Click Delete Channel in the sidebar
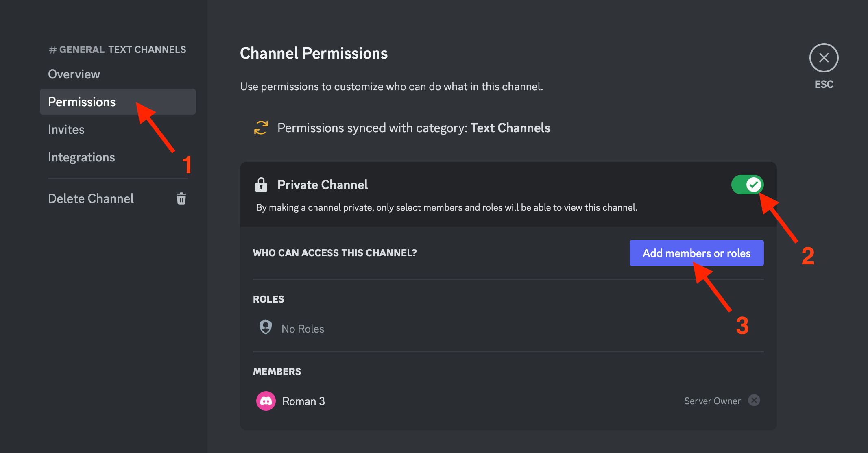Viewport: 868px width, 453px height. [91, 198]
